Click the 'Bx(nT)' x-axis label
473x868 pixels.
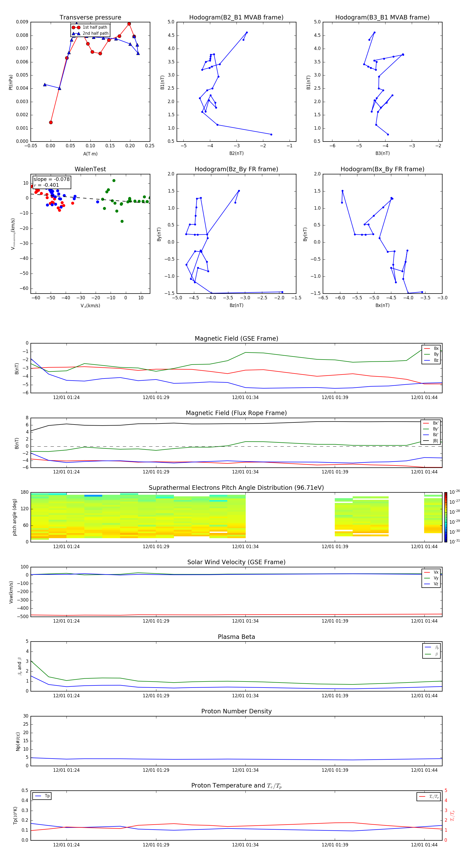pos(382,306)
